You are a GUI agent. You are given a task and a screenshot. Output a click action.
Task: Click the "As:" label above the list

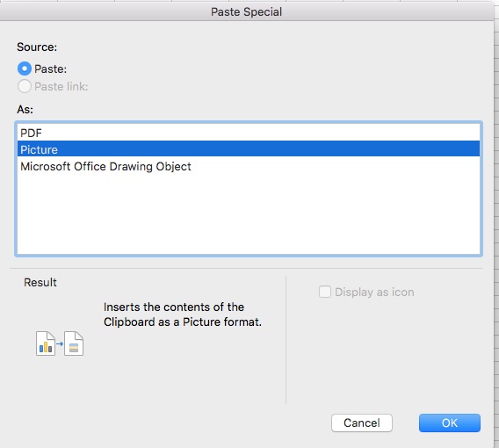coord(25,110)
